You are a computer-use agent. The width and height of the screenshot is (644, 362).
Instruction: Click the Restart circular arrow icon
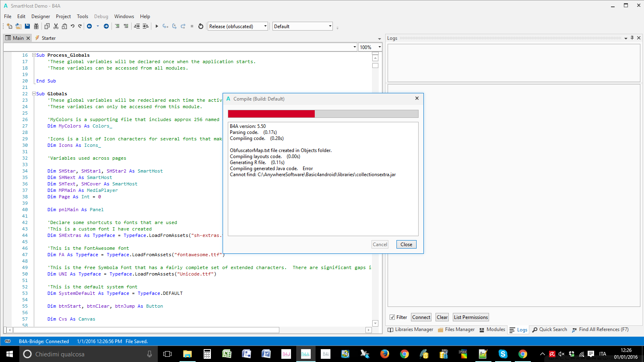pyautogui.click(x=201, y=26)
